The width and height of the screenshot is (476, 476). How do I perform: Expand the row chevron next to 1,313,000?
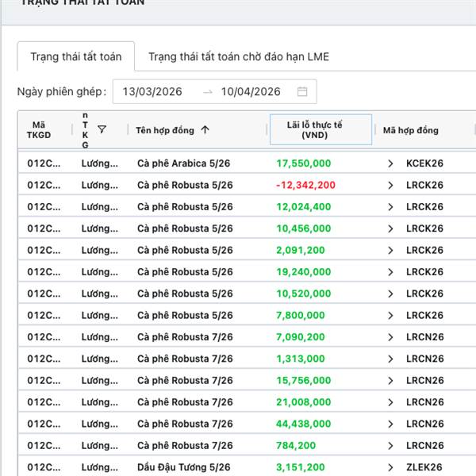tap(390, 359)
